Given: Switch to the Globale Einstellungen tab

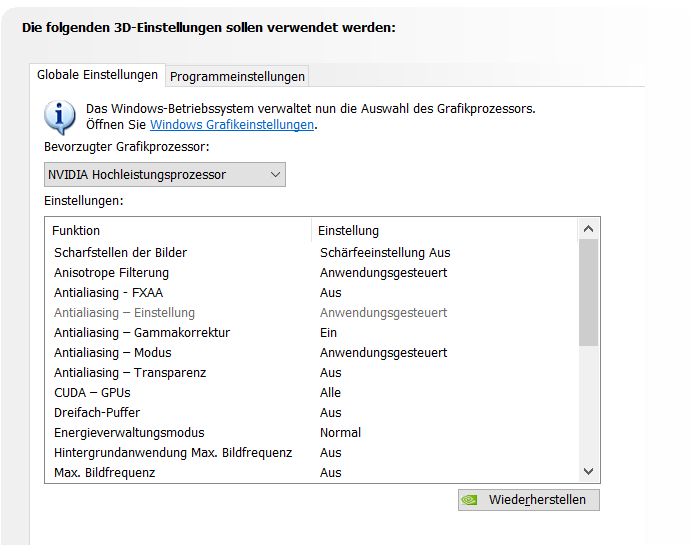Looking at the screenshot, I should point(97,75).
